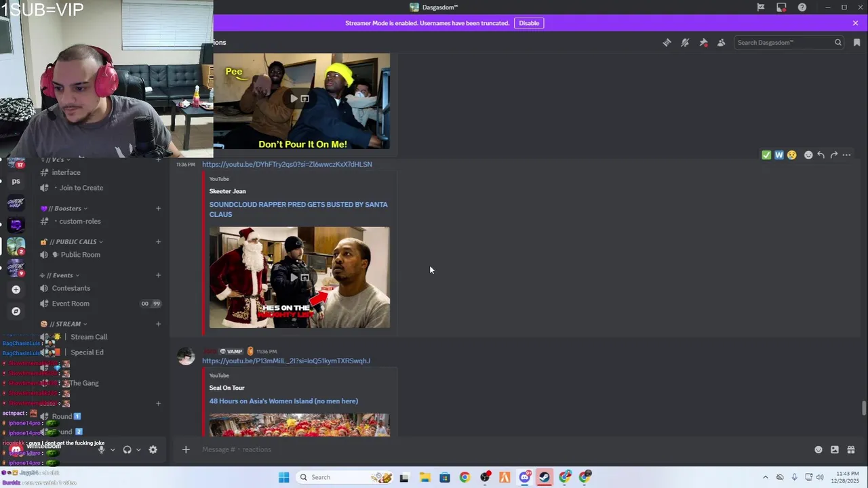
Task: Open input device dropdown arrow beside mic
Action: (x=113, y=449)
